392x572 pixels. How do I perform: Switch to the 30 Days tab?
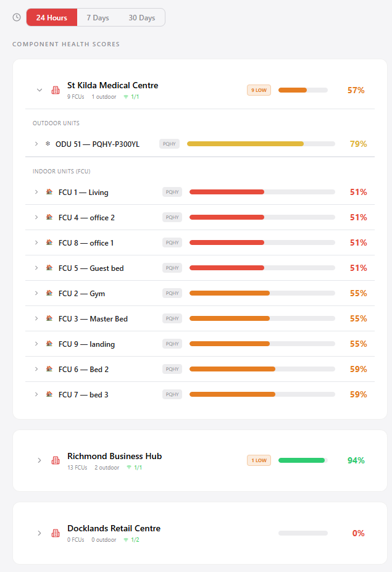pos(141,17)
